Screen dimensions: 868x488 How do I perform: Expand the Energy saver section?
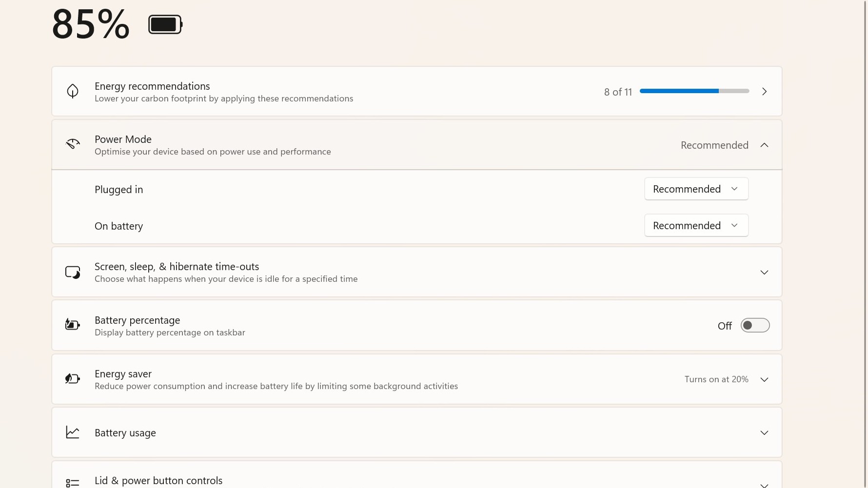point(764,379)
